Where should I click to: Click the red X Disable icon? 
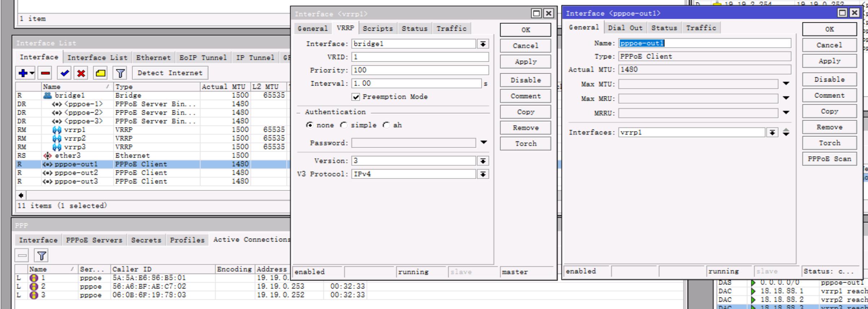(x=81, y=73)
